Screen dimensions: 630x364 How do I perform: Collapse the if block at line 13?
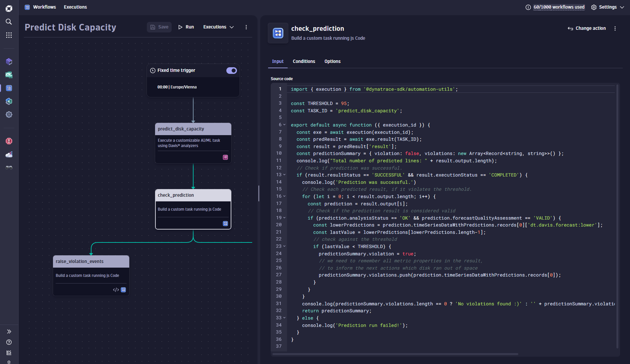[x=284, y=175]
